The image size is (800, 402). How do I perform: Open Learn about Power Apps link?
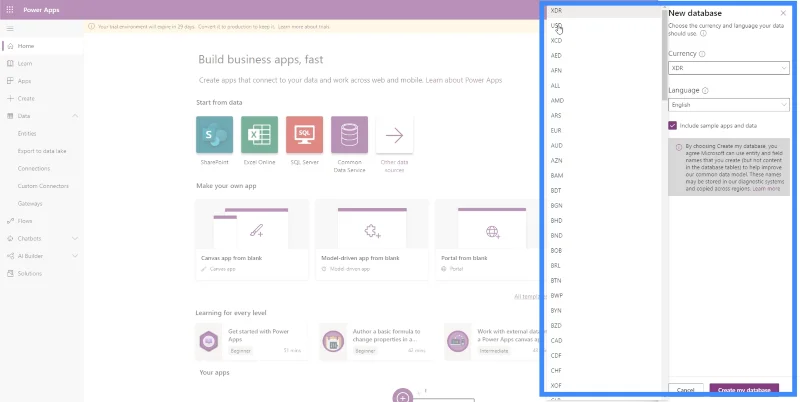(464, 80)
